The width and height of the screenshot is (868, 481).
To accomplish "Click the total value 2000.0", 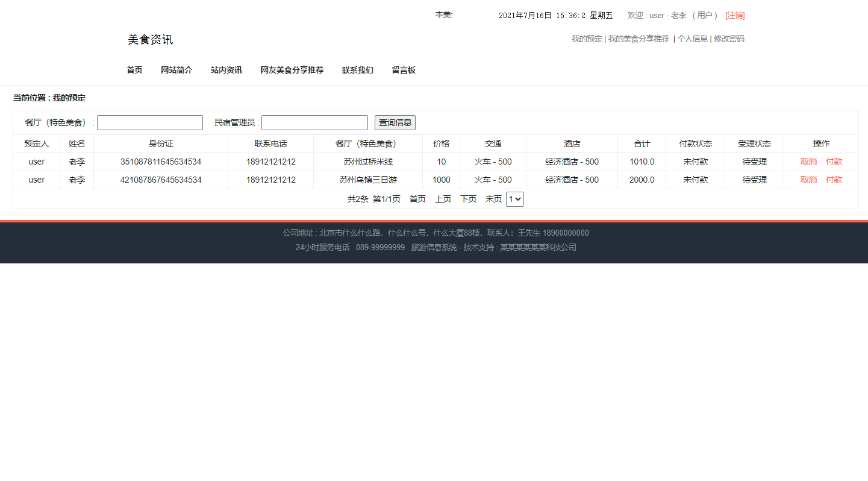I will [642, 180].
